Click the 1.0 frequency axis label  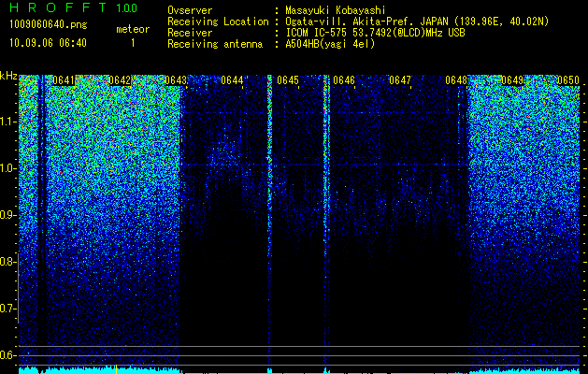[x=7, y=168]
